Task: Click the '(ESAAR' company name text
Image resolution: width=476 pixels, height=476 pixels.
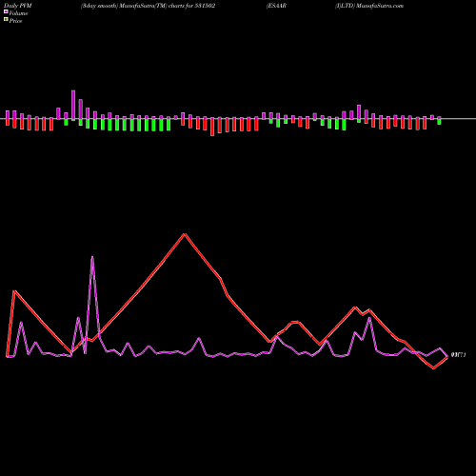Action: point(277,6)
